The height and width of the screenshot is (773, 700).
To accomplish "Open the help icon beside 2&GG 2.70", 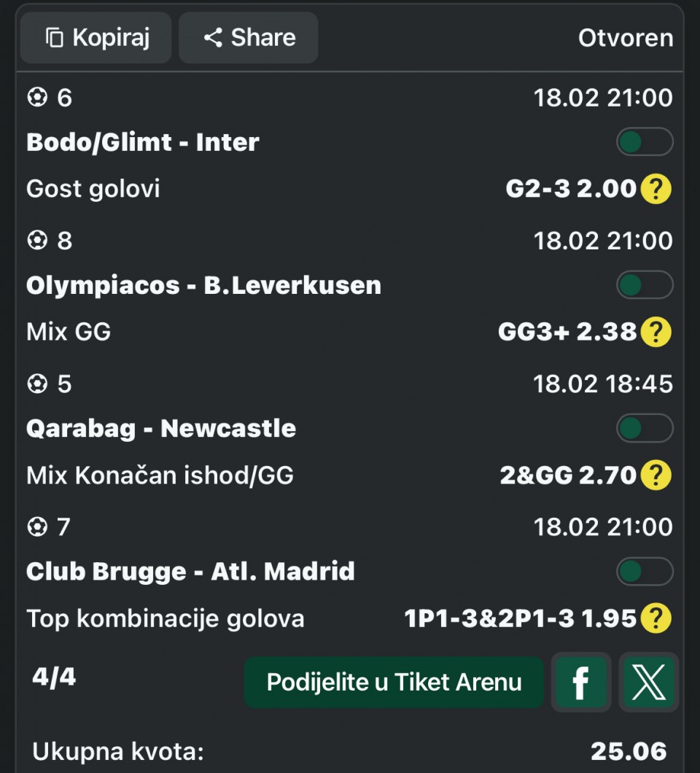I will (x=656, y=475).
